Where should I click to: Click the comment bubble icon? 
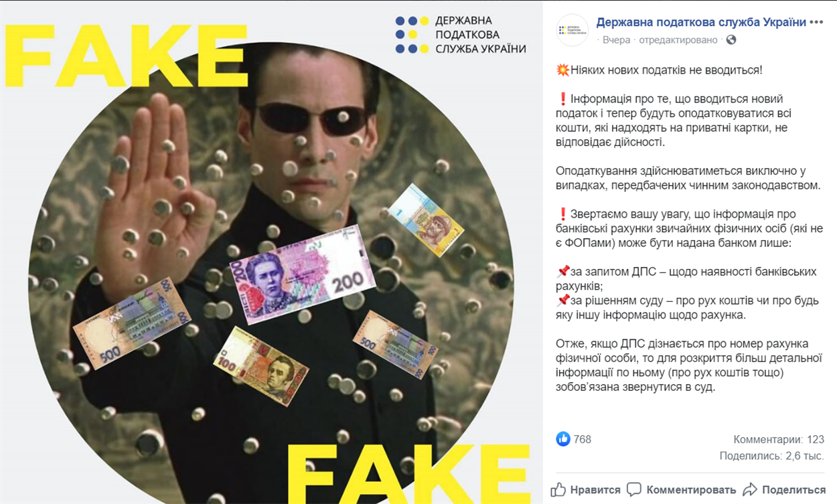633,490
